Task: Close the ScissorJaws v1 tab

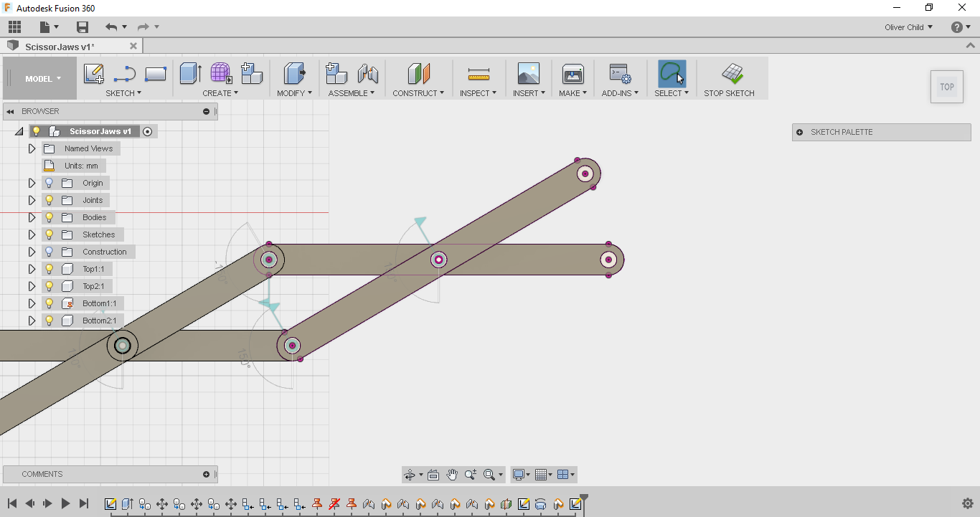Action: [133, 46]
